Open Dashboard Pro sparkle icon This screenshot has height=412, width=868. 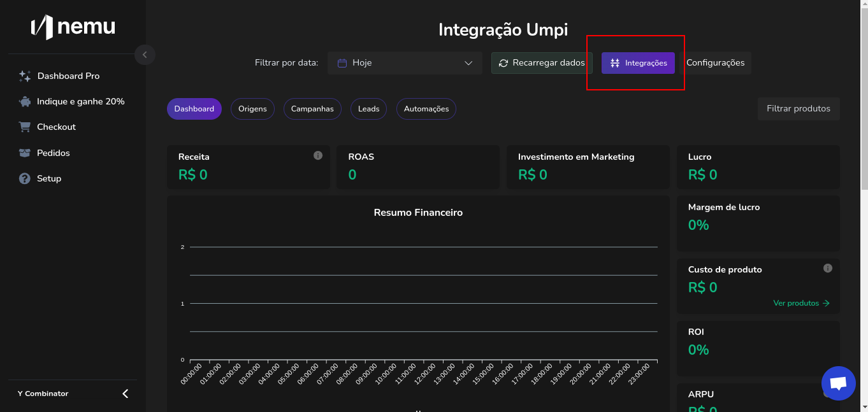coord(25,76)
